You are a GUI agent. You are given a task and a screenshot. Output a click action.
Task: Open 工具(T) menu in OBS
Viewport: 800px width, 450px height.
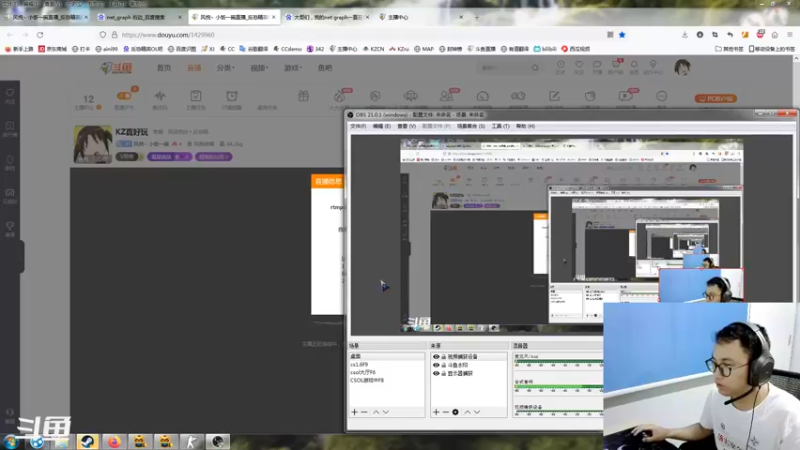point(501,126)
